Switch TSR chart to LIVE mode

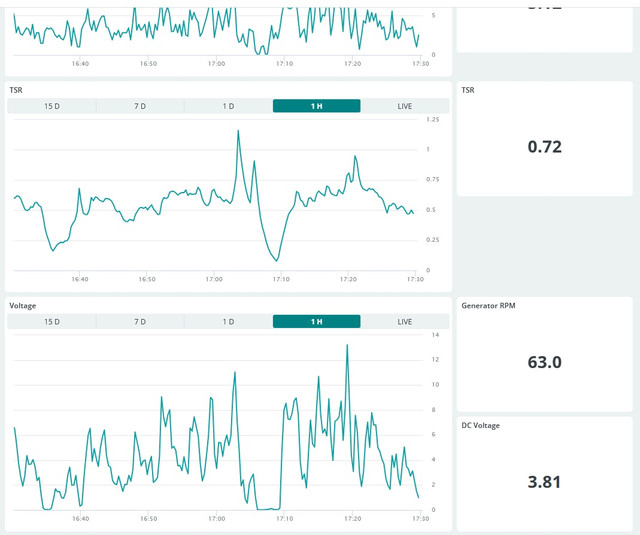pyautogui.click(x=405, y=106)
